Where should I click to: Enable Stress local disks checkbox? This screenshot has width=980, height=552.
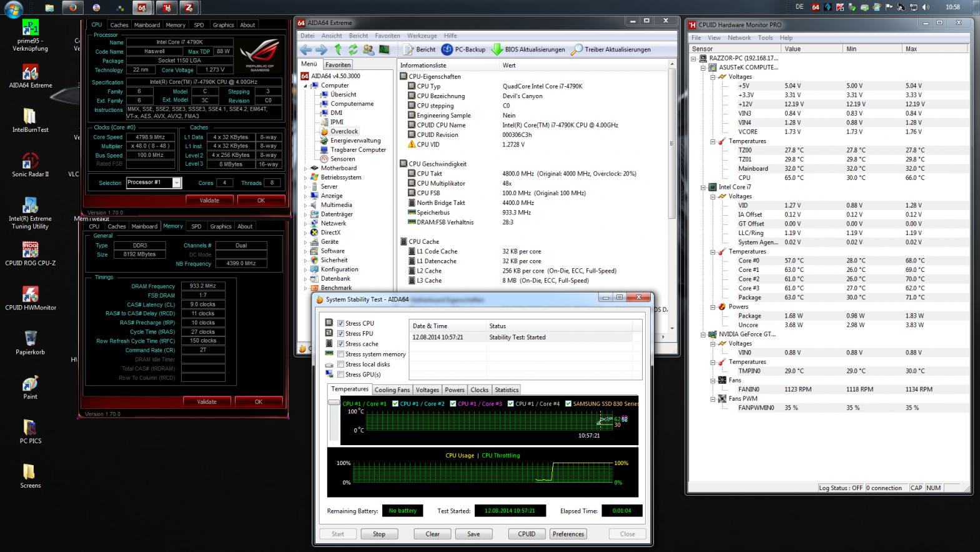click(340, 364)
